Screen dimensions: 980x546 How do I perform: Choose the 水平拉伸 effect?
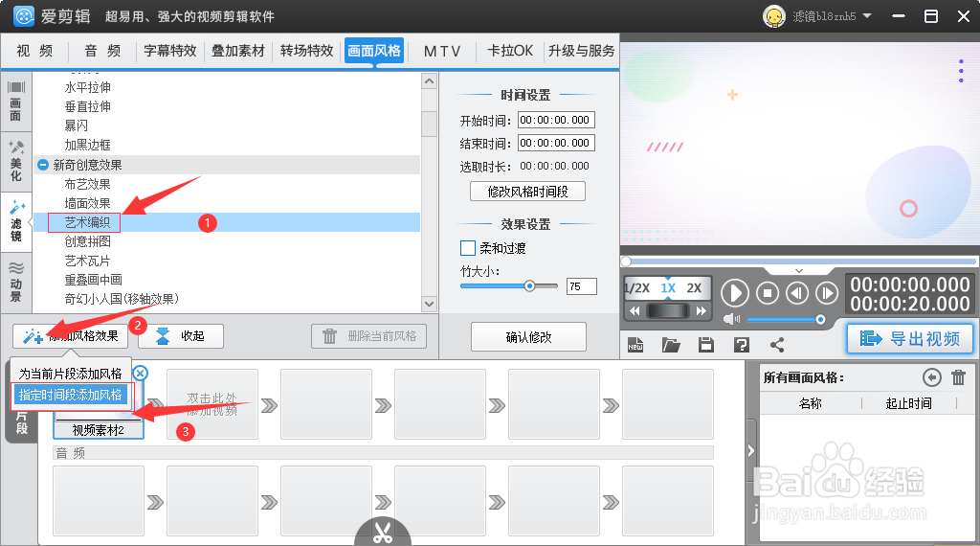[x=87, y=87]
